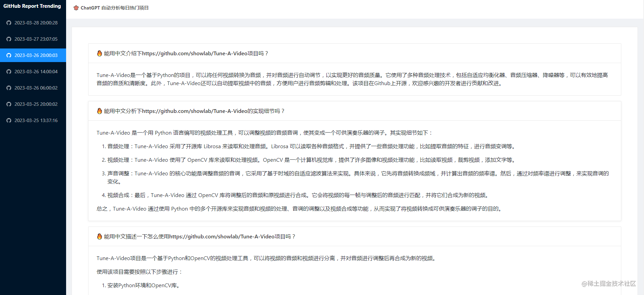Click the line 使用该项目需要按照以下步骤进行
The image size is (644, 295).
pyautogui.click(x=140, y=272)
